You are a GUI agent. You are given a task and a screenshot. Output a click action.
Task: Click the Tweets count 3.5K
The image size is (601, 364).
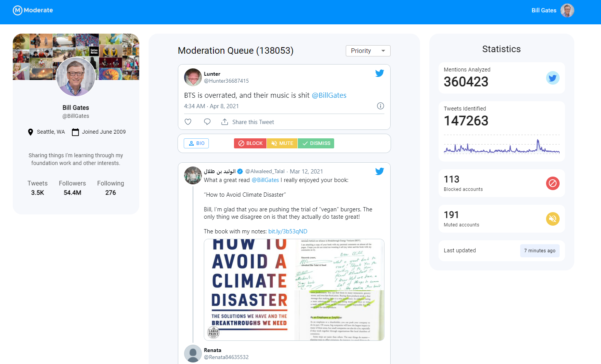pyautogui.click(x=38, y=193)
